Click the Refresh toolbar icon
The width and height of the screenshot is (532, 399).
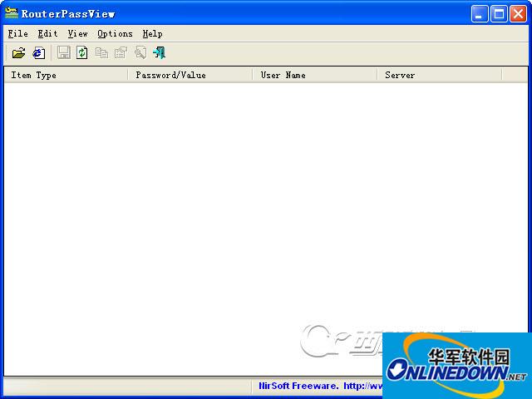click(x=82, y=53)
